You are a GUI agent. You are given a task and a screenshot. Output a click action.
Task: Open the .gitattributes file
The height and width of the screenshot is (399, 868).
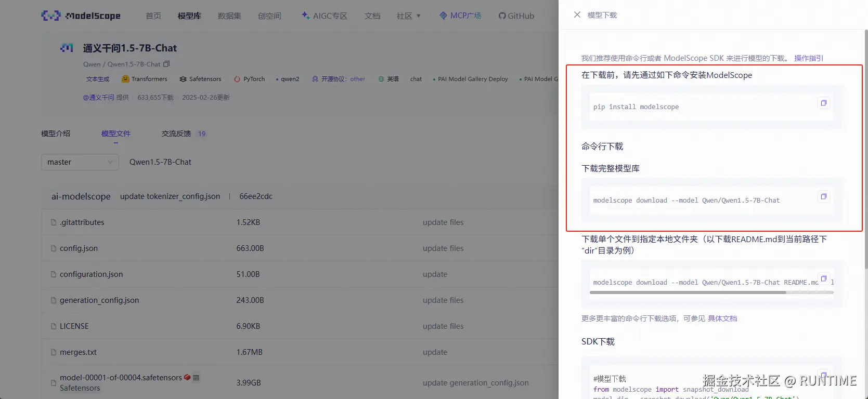(x=82, y=222)
